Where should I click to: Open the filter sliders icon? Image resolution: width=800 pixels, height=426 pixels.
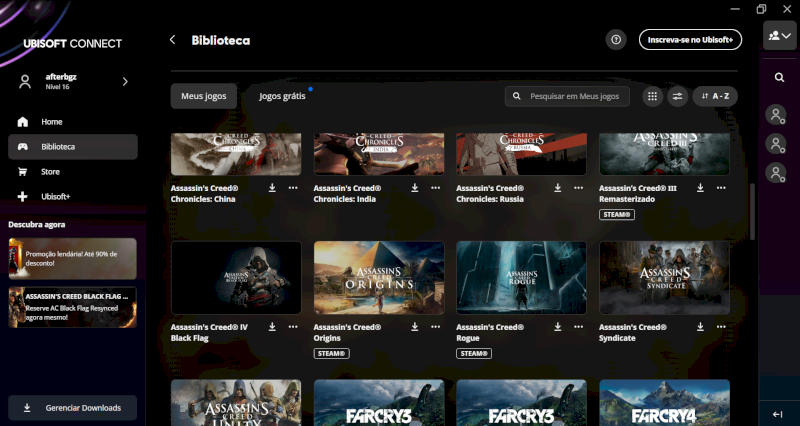[x=677, y=96]
